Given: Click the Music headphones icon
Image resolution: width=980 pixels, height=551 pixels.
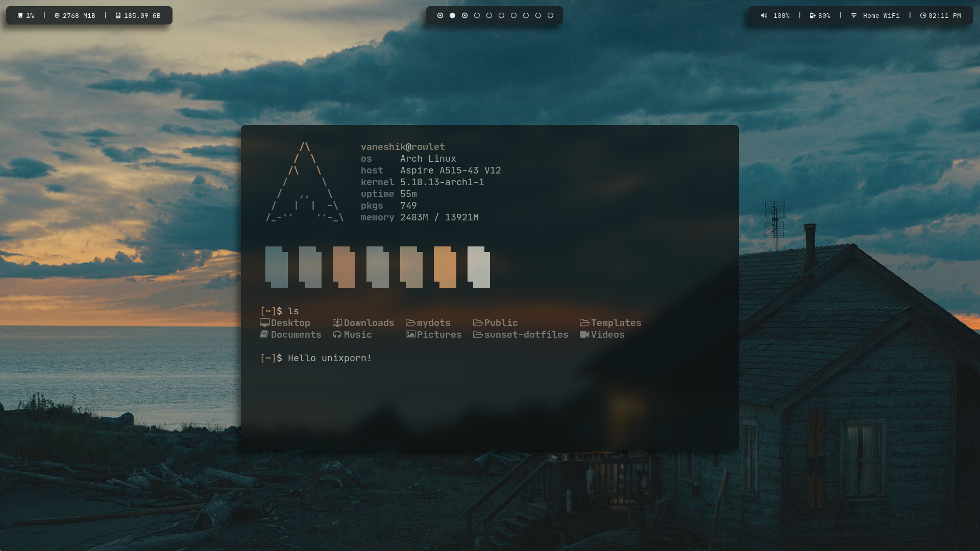Looking at the screenshot, I should 337,335.
